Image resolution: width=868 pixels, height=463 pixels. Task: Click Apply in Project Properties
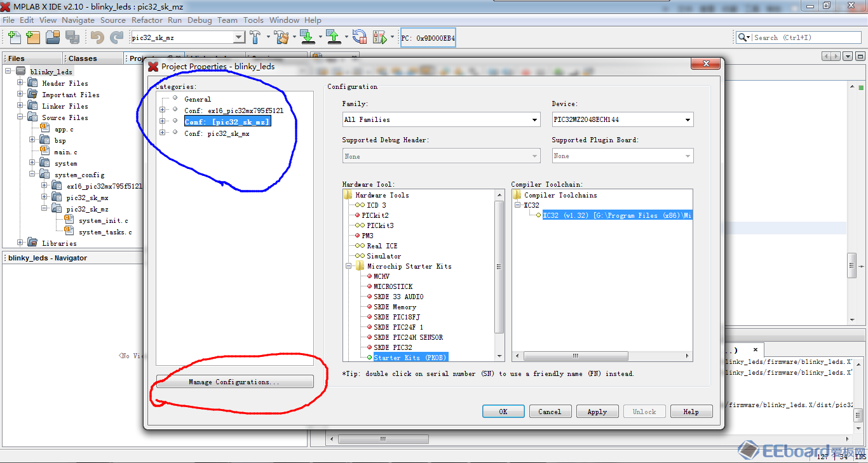(597, 412)
